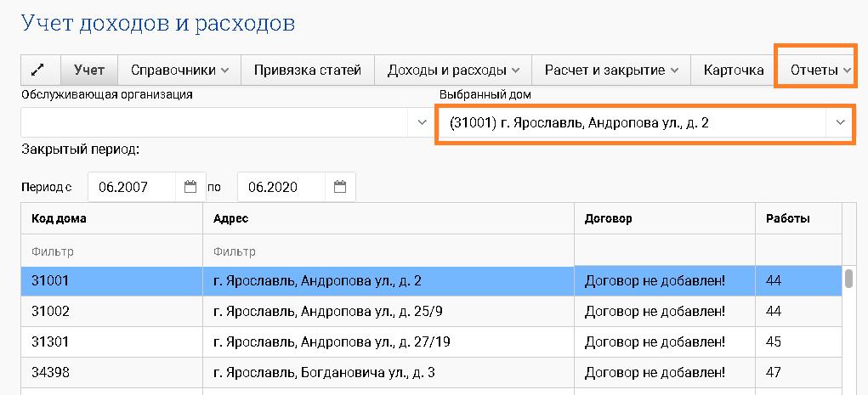Image resolution: width=868 pixels, height=395 pixels.
Task: Open calendar picker for period end date
Action: pyautogui.click(x=340, y=187)
